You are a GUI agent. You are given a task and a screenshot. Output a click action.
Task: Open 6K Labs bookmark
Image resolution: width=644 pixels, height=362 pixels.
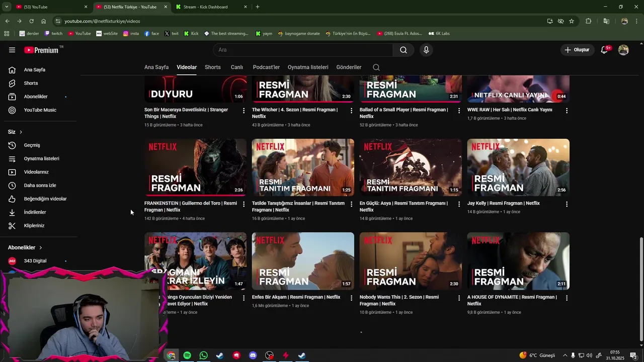[x=439, y=34]
